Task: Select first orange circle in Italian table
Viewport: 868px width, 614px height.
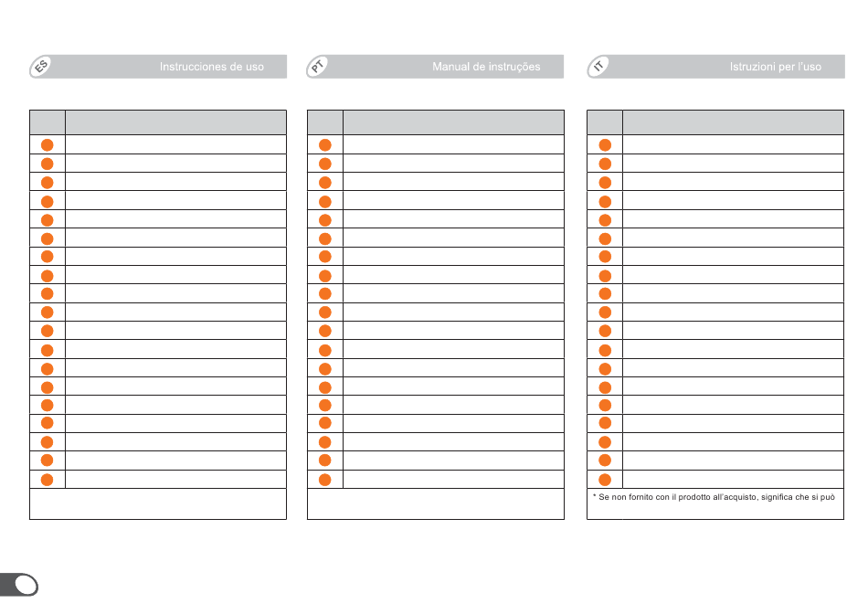Action: (x=605, y=144)
